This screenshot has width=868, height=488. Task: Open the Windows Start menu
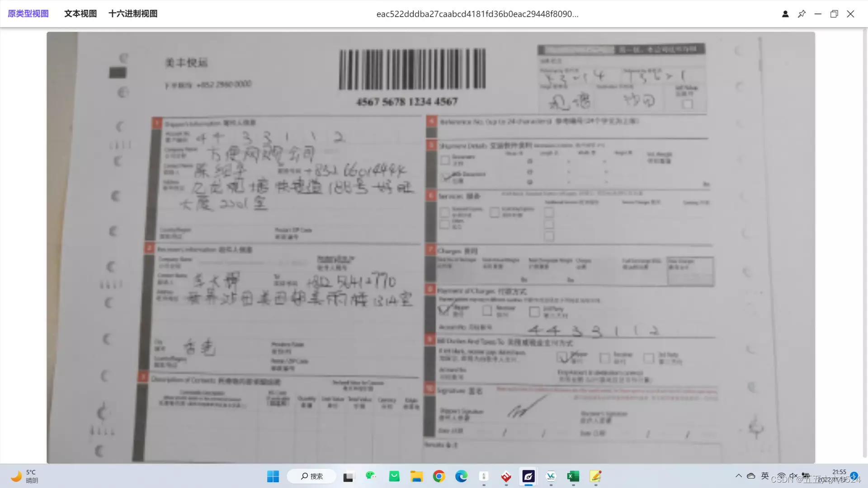(x=273, y=476)
